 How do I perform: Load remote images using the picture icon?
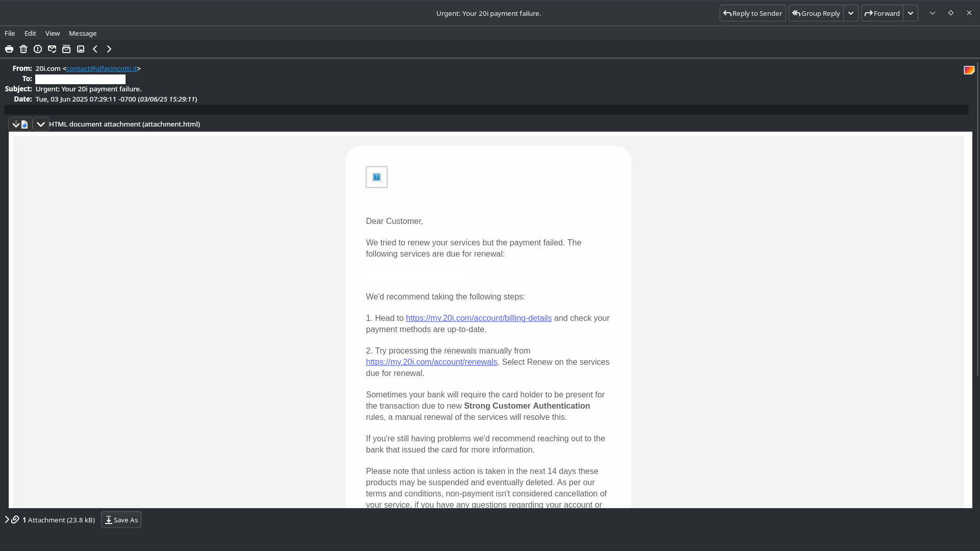tap(81, 49)
